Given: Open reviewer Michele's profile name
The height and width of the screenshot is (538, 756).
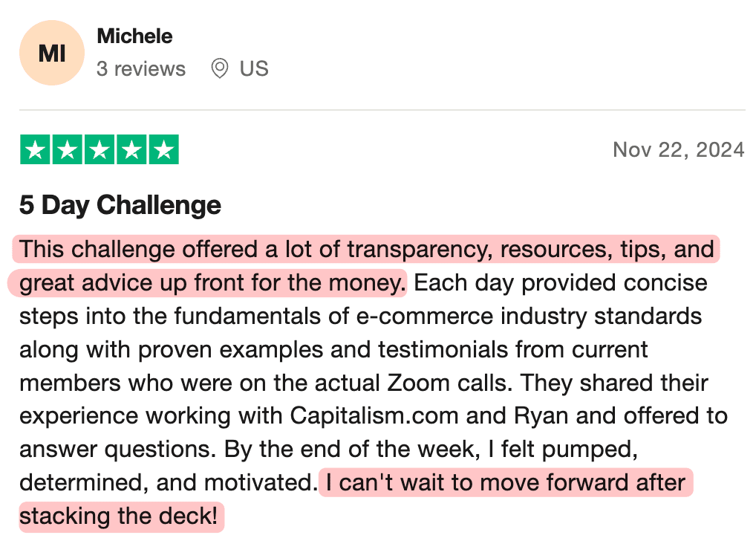Looking at the screenshot, I should (x=134, y=36).
